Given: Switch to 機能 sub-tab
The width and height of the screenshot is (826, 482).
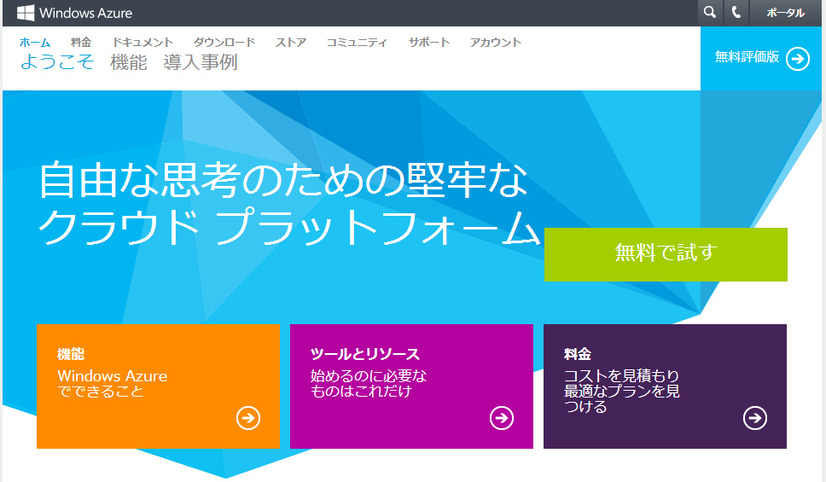Looking at the screenshot, I should pos(129,62).
